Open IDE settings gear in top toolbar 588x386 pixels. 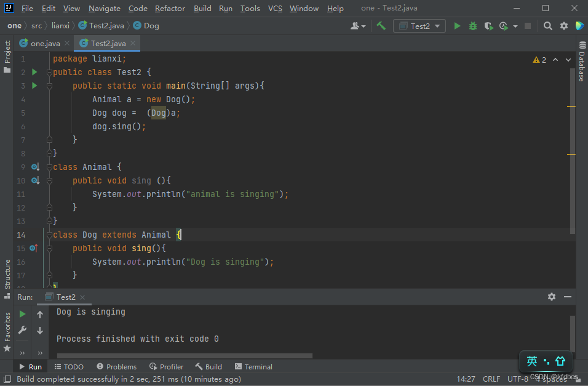[x=564, y=26]
